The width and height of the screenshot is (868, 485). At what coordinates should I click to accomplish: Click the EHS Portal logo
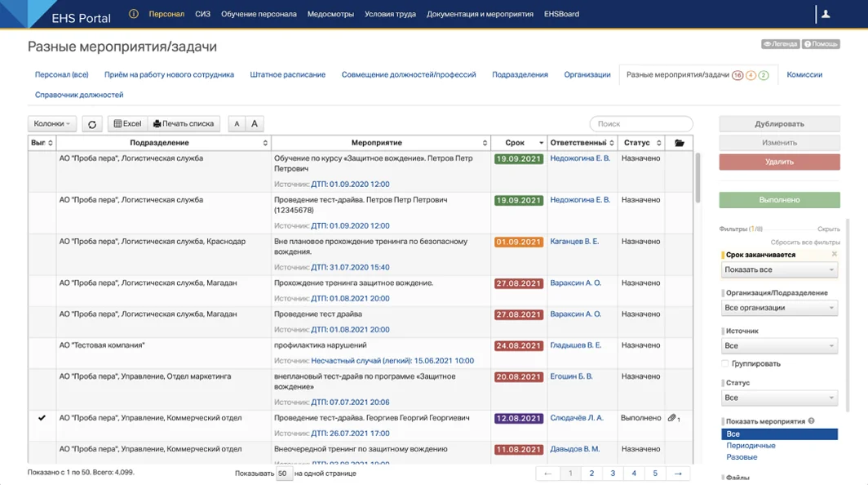click(81, 18)
